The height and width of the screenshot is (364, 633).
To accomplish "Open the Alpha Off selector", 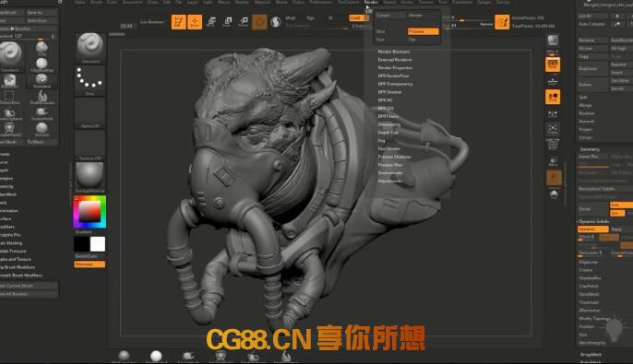I will [x=90, y=113].
